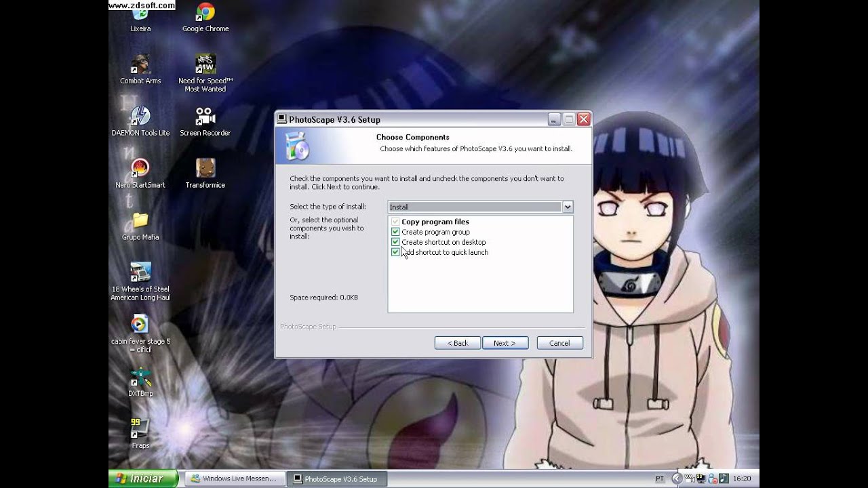
Task: Click the screen recorder camera tray icon
Action: click(689, 479)
